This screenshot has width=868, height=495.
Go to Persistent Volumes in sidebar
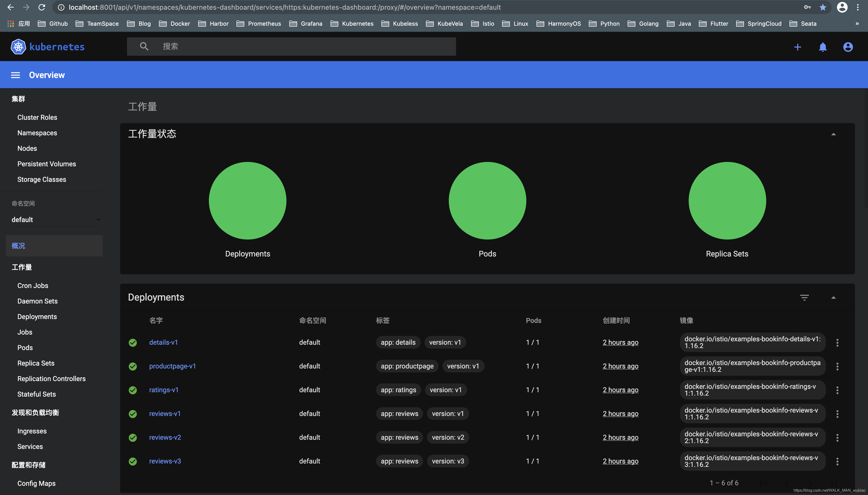(x=47, y=164)
